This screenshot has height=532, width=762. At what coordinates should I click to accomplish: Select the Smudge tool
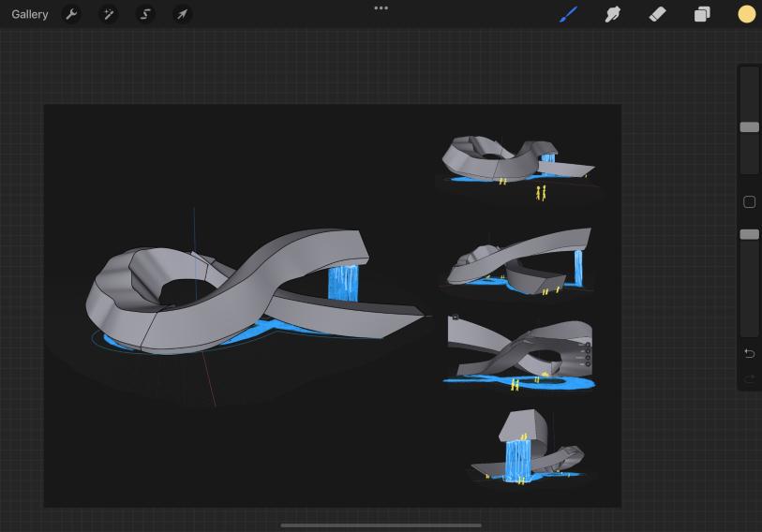click(x=613, y=14)
